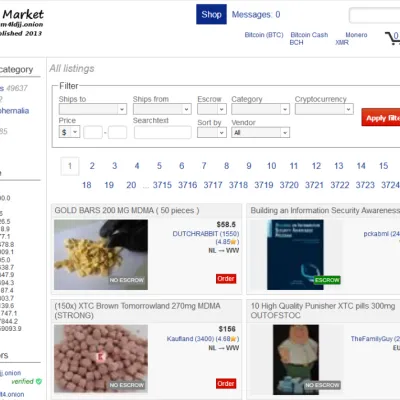400x400 pixels.
Task: Go to page 2
Action: click(x=92, y=166)
